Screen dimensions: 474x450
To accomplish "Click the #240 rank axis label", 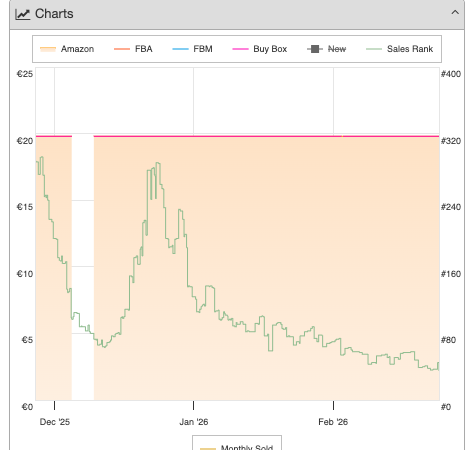I will point(451,207).
